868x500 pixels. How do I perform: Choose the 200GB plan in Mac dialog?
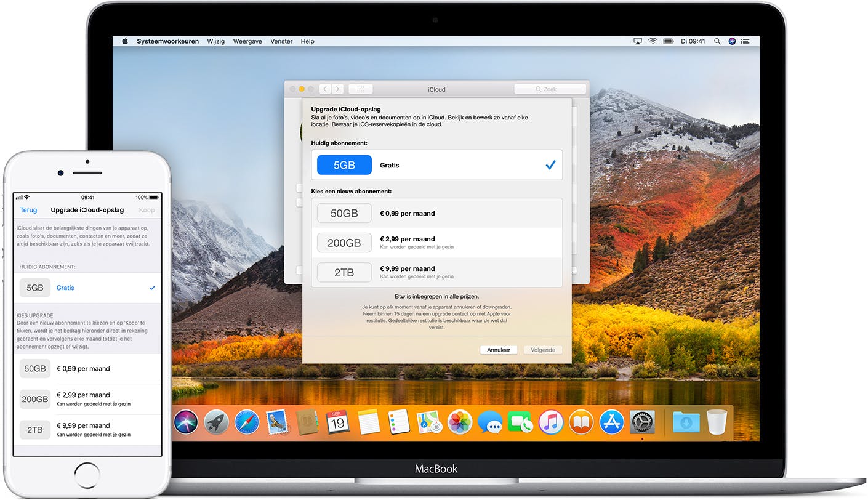point(436,243)
